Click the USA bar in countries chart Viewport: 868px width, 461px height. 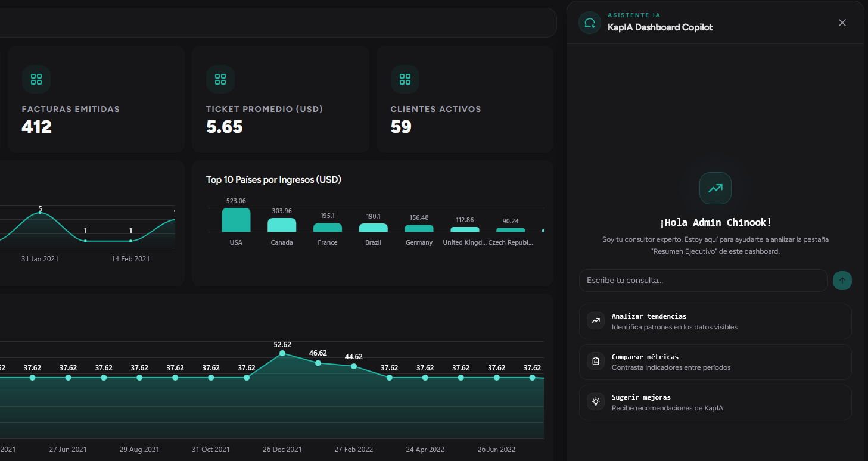[236, 220]
